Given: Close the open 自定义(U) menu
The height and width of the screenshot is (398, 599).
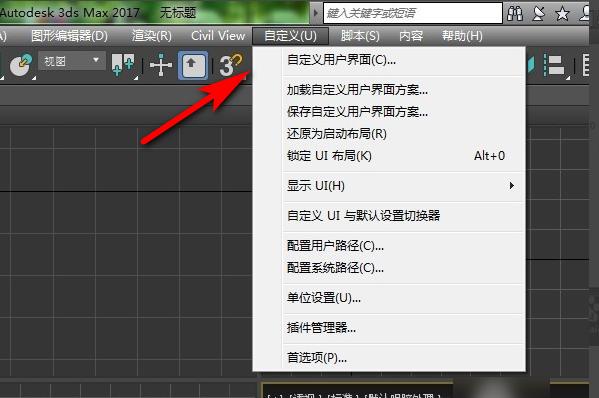Looking at the screenshot, I should (290, 36).
